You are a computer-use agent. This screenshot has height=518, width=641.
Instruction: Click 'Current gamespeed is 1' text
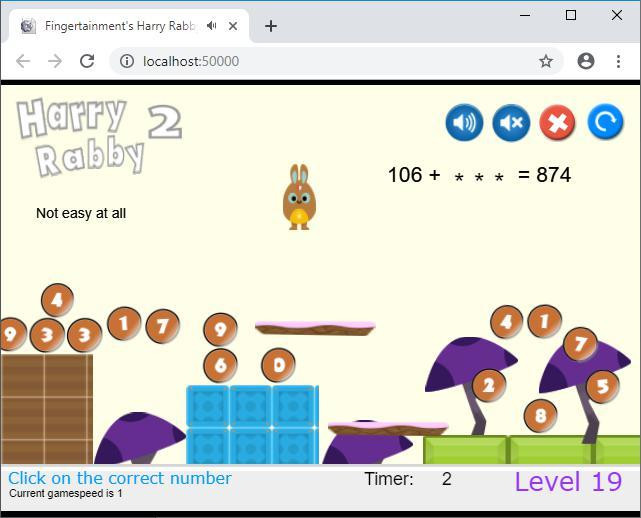(66, 493)
